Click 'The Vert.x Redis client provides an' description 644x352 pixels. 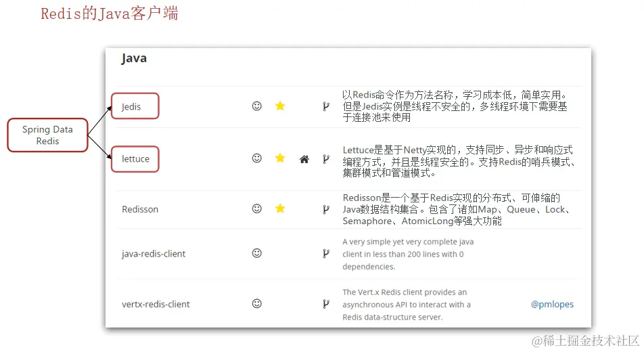407,305
